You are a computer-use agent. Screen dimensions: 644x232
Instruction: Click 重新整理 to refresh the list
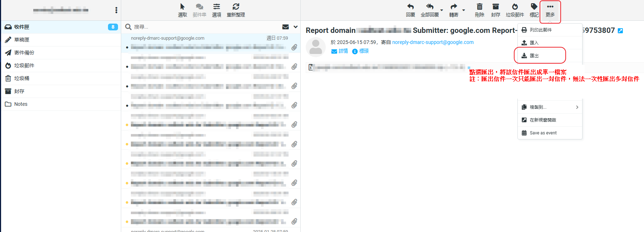point(236,10)
